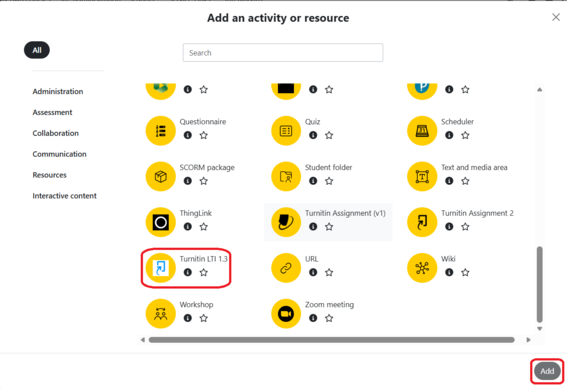Select the Turnitin LTI 1.3 icon
The height and width of the screenshot is (388, 567).
point(161,268)
